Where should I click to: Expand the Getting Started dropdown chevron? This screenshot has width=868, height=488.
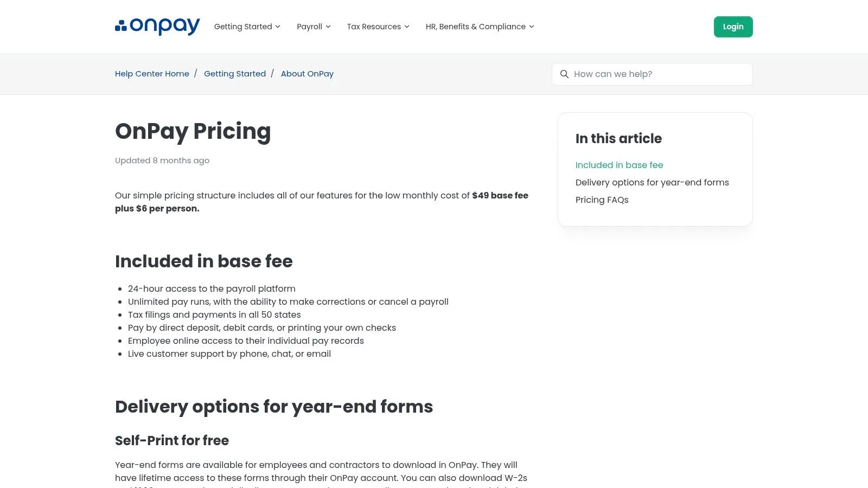[x=278, y=27]
